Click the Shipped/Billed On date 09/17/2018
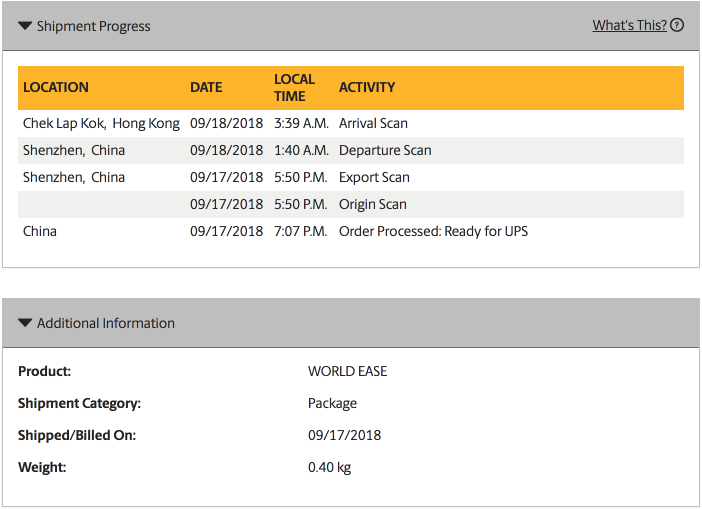This screenshot has width=702, height=509. pos(344,435)
